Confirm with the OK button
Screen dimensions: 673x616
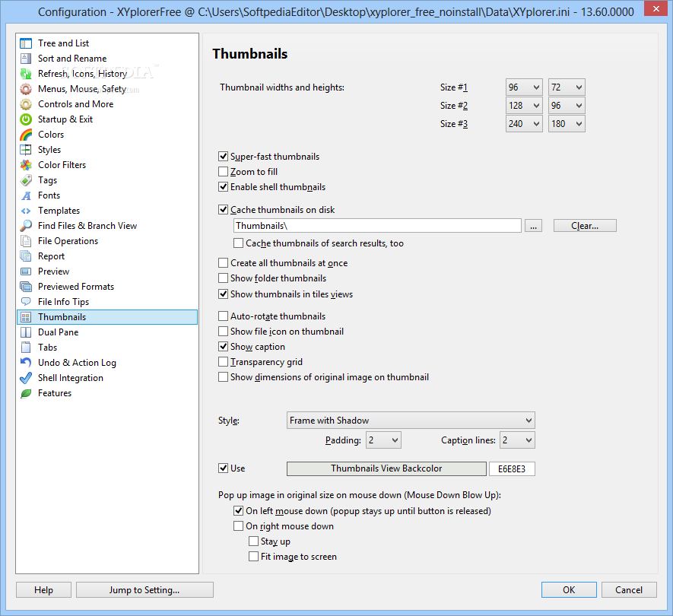[x=569, y=590]
